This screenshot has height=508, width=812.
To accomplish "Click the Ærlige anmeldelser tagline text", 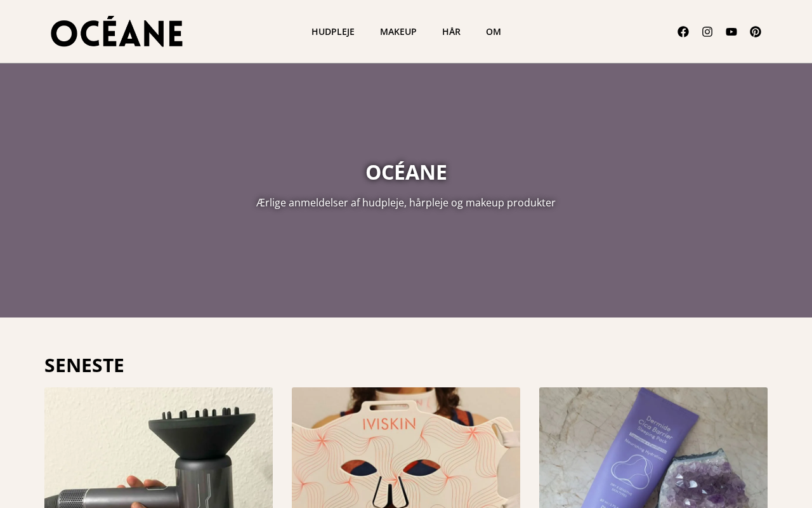I will coord(406,203).
